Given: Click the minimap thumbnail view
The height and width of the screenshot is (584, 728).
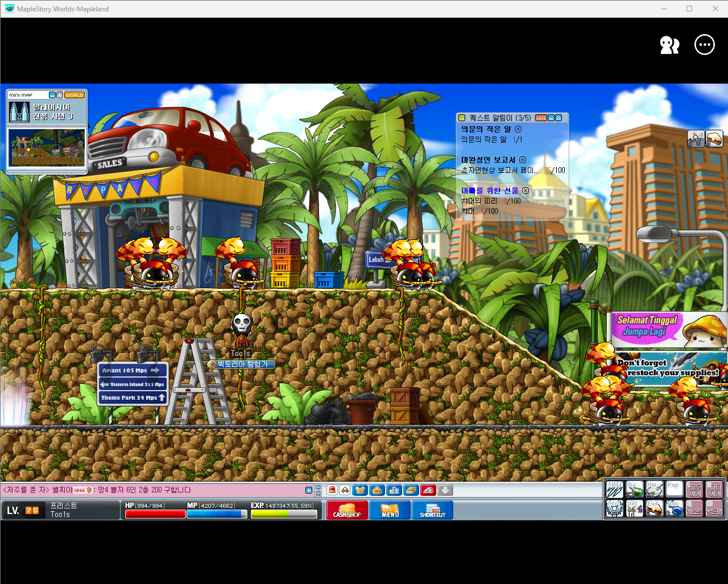Looking at the screenshot, I should (x=47, y=148).
